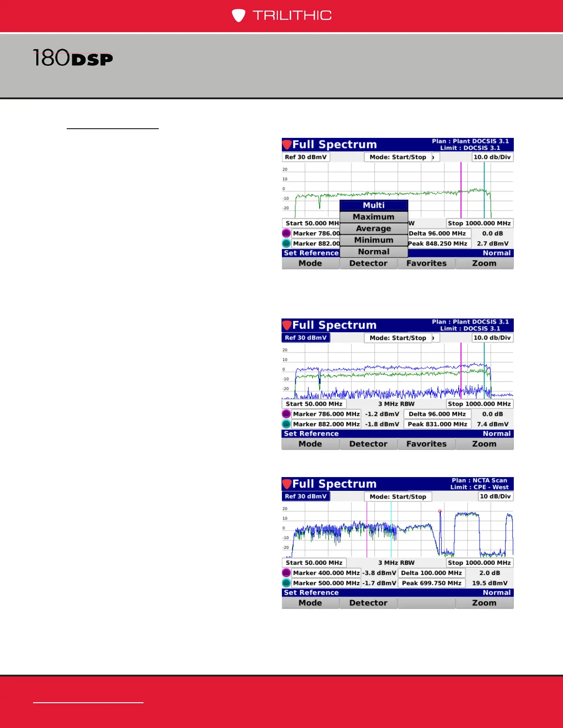Image resolution: width=563 pixels, height=728 pixels.
Task: Click the shield icon on the NCTA Scan screen
Action: point(287,484)
